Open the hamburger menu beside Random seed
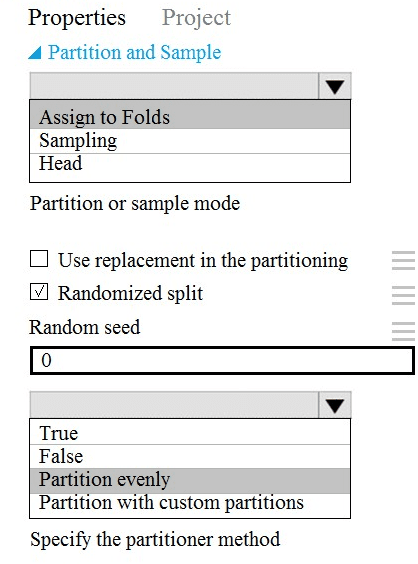The height and width of the screenshot is (564, 418). [x=403, y=331]
